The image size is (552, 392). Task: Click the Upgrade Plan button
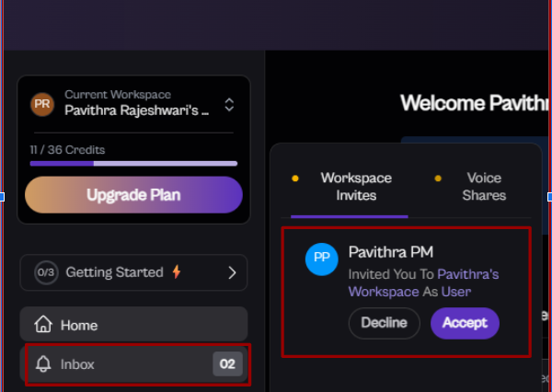[133, 195]
